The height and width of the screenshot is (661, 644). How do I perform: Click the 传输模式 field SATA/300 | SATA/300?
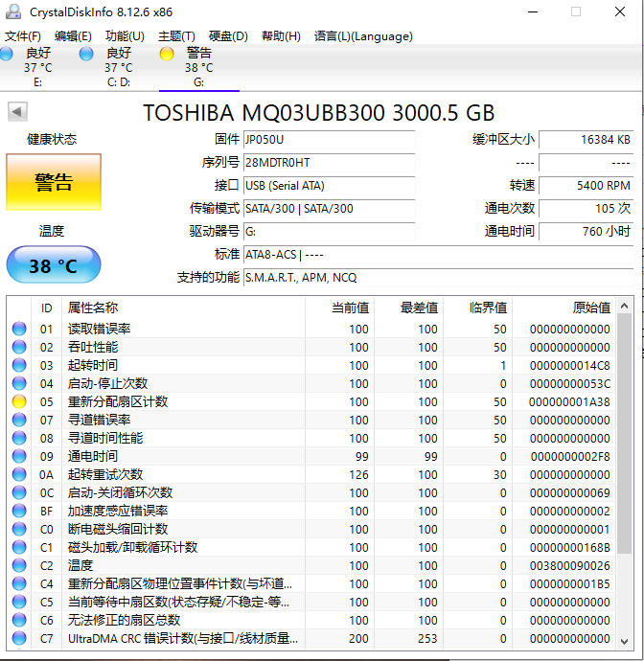point(329,209)
